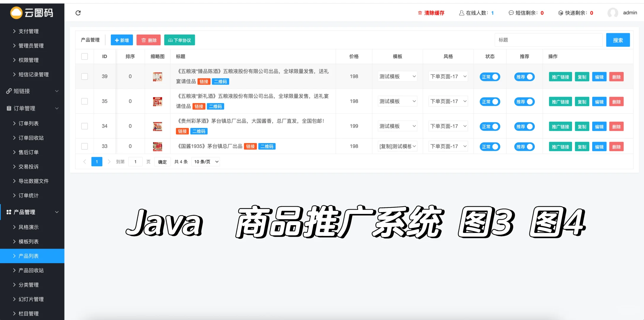Click the 在线人数 online users icon
This screenshot has height=320, width=644.
[x=461, y=13]
